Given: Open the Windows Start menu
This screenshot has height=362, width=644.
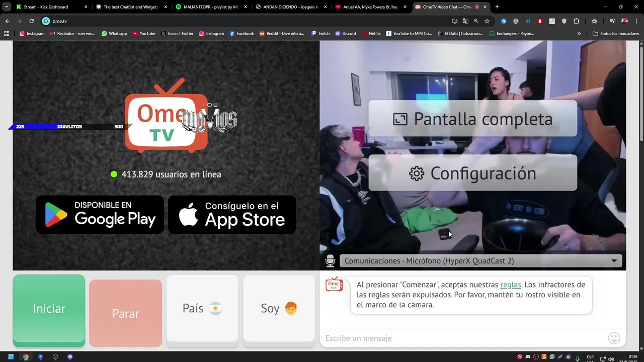Looking at the screenshot, I should pos(11,357).
